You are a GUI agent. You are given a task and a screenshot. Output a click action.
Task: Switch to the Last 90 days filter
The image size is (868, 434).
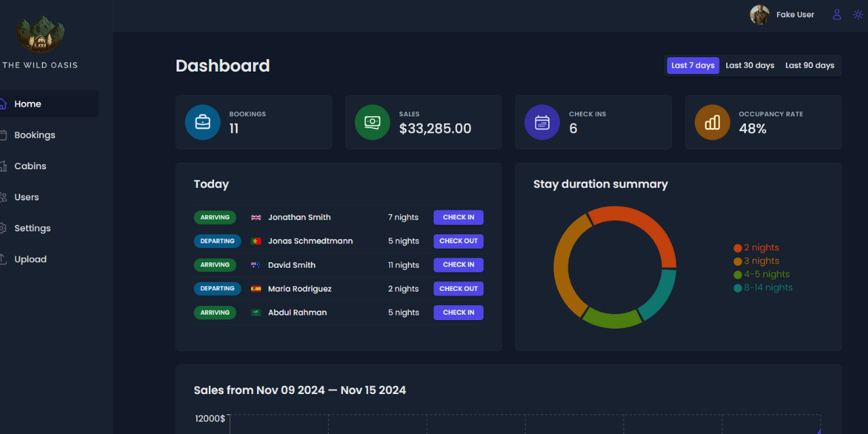click(x=810, y=65)
